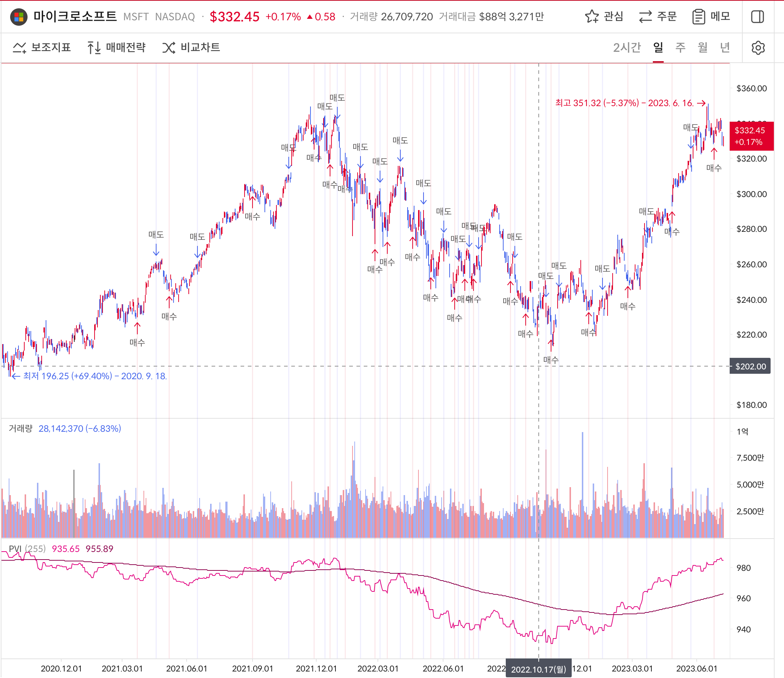
Task: Open the 비교차트 comparison chart
Action: [x=191, y=48]
